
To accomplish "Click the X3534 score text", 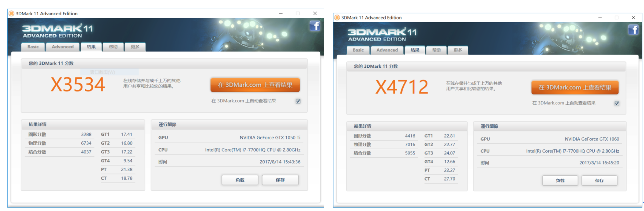I will (78, 85).
